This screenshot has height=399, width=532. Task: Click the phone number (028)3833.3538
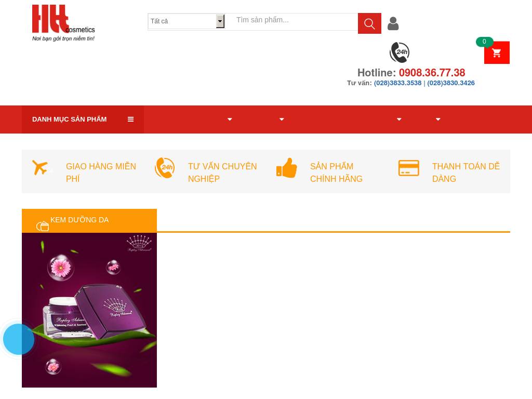pyautogui.click(x=397, y=83)
